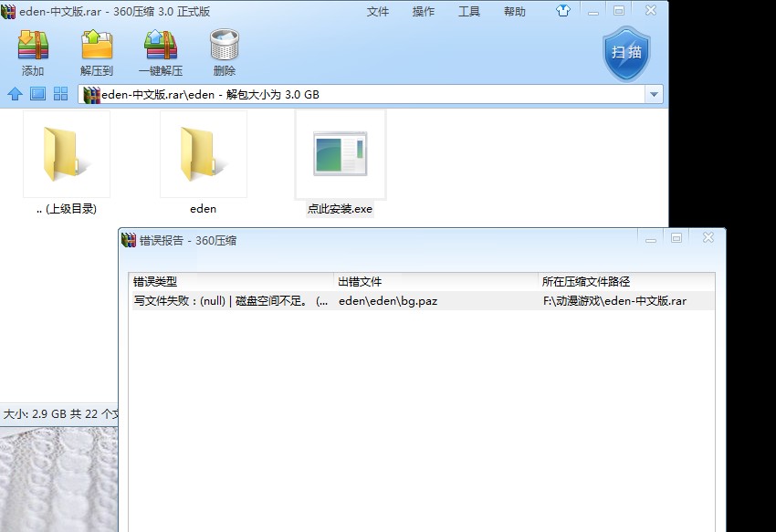776x532 pixels.
Task: Select the 写文件失败 error row
Action: [422, 301]
